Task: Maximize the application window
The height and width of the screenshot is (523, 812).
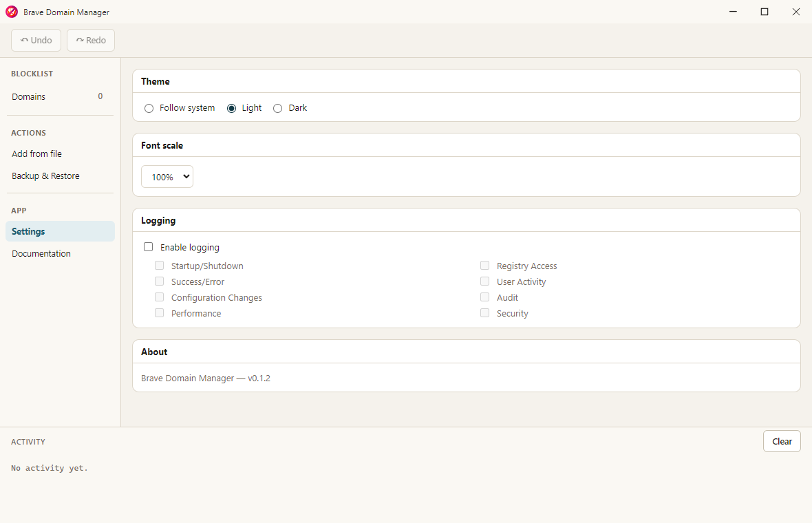Action: [765, 12]
